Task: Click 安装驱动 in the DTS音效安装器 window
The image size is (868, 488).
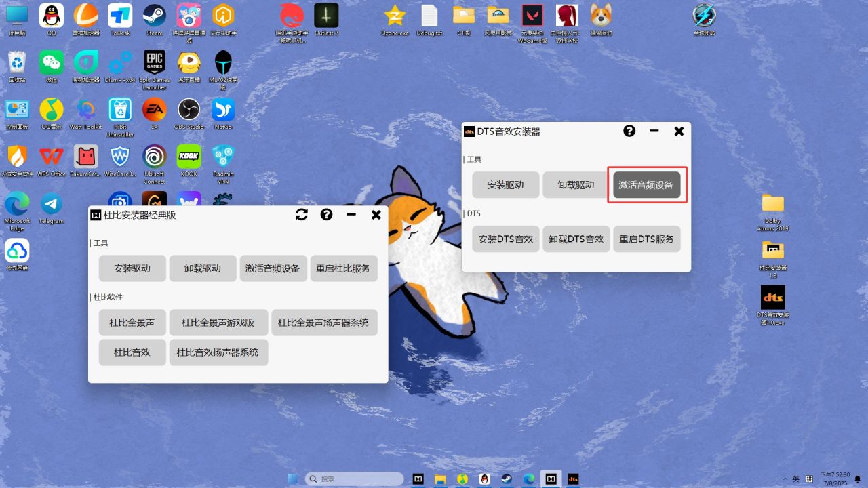Action: point(506,185)
